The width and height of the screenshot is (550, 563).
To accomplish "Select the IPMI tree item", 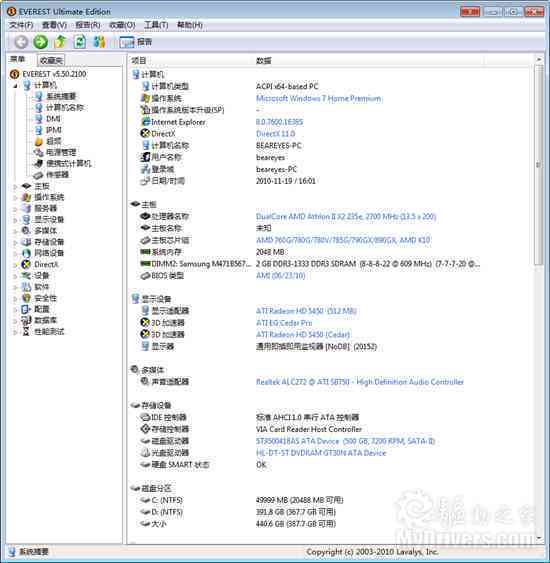I will coord(53,130).
